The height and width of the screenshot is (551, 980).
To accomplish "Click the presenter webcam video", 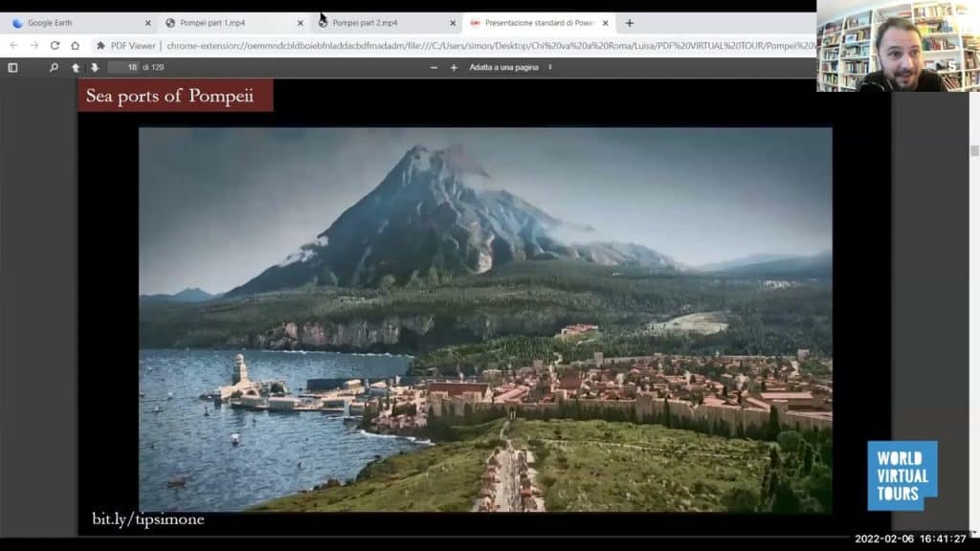I will [898, 46].
